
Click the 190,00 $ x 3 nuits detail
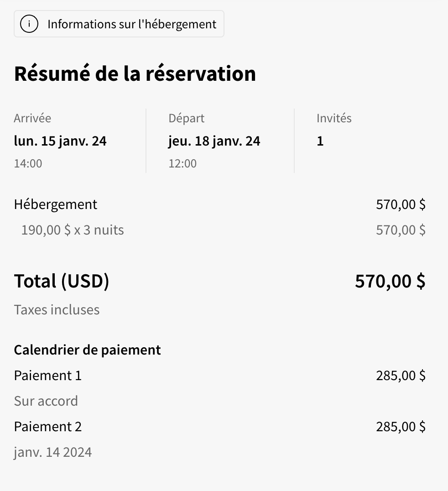point(73,230)
